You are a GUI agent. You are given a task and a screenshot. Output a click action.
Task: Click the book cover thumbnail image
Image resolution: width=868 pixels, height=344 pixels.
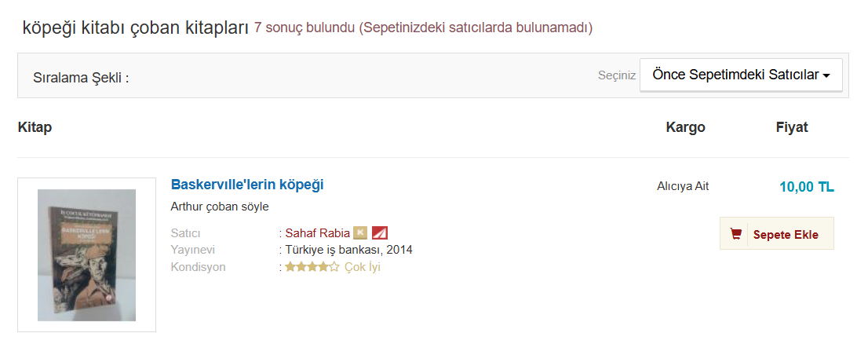pos(86,254)
